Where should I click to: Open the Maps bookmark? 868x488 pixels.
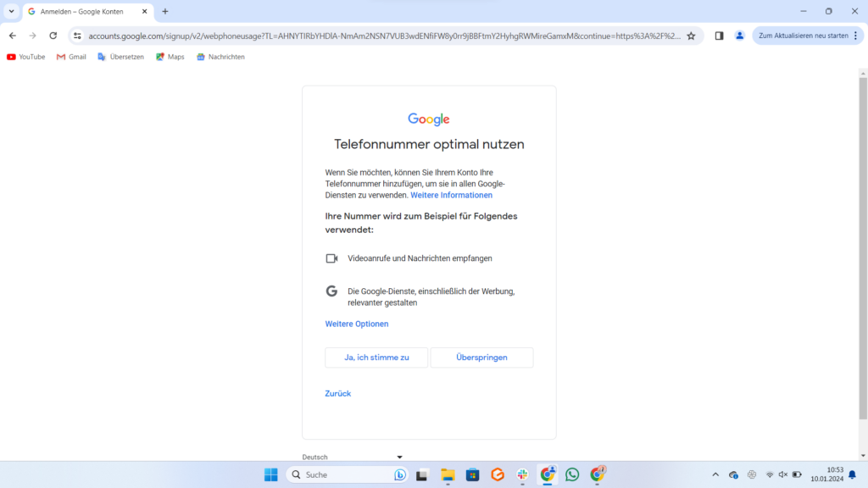pyautogui.click(x=170, y=57)
